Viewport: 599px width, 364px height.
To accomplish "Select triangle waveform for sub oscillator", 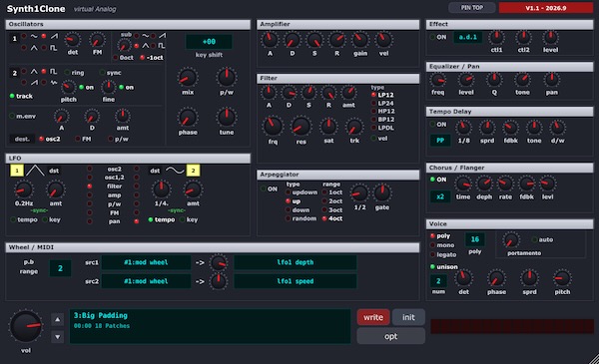I will 137,46.
